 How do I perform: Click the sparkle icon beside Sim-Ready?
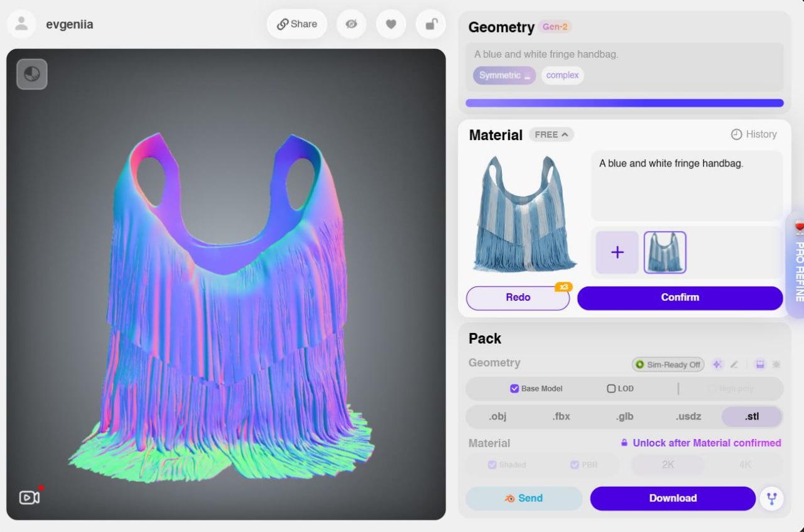coord(717,364)
